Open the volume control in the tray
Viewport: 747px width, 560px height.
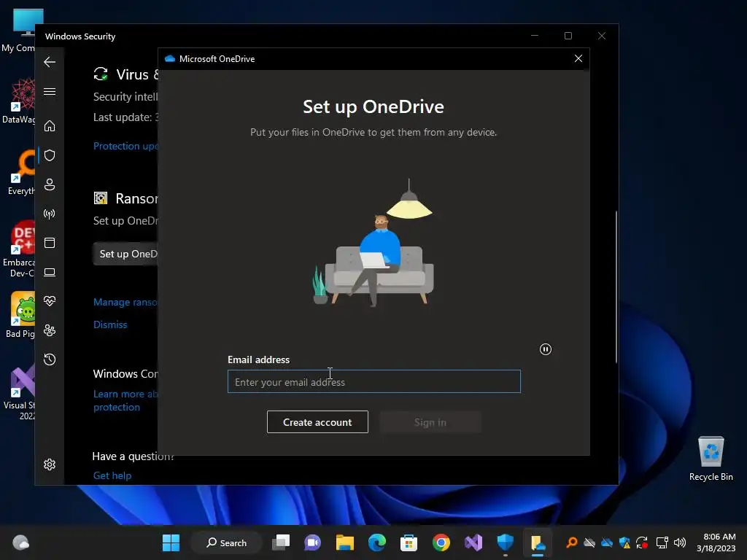[680, 542]
